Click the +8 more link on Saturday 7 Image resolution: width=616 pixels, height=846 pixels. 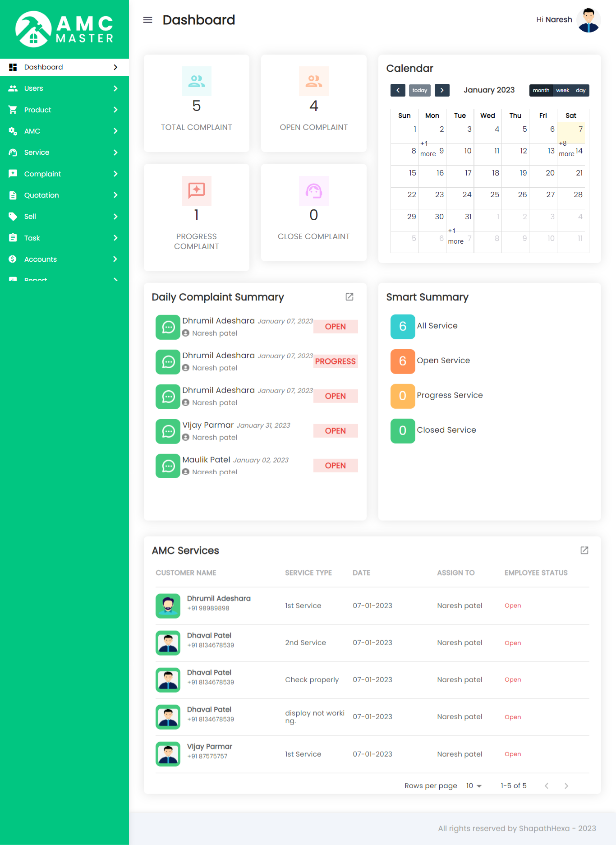pyautogui.click(x=566, y=149)
